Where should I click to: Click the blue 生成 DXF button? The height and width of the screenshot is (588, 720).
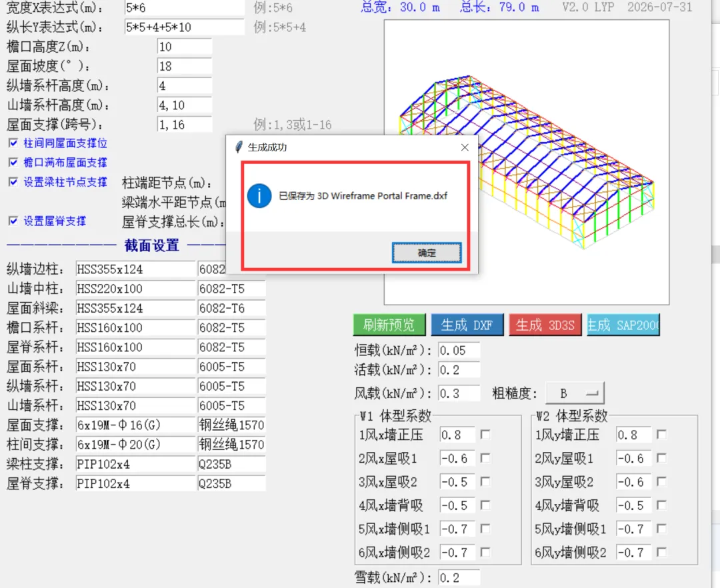tap(467, 325)
